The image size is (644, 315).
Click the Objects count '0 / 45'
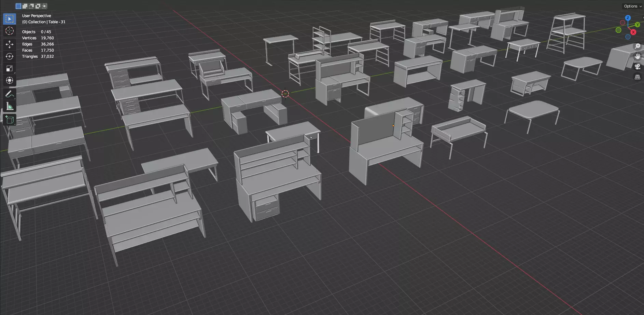pos(46,32)
